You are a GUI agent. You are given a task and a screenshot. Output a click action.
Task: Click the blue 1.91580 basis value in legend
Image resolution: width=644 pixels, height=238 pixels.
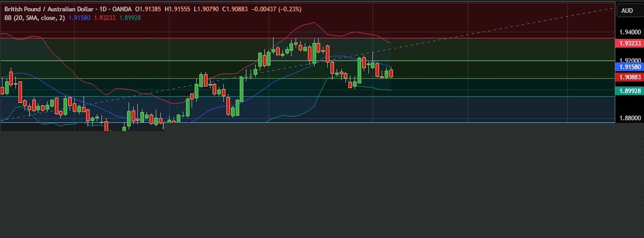(x=79, y=17)
